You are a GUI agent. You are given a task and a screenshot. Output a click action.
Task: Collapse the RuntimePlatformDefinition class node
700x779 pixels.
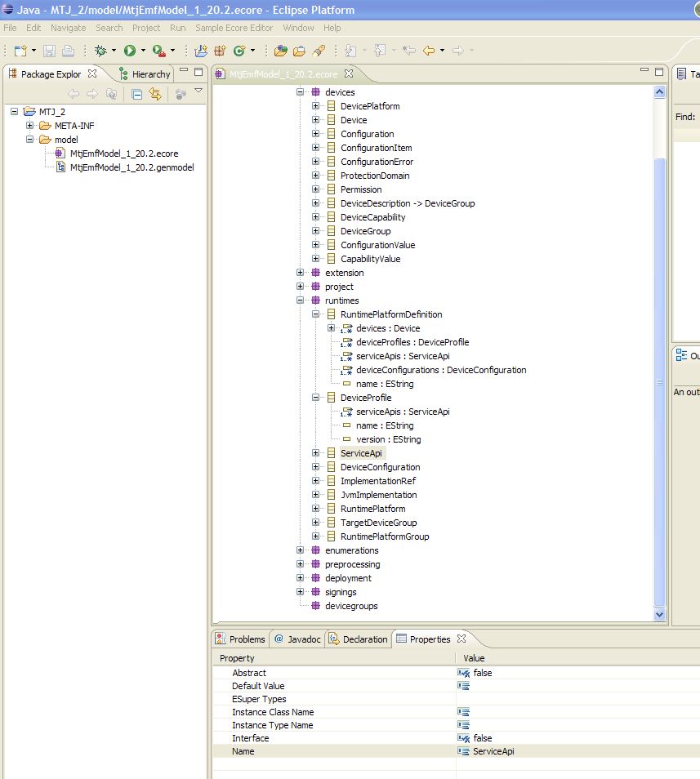tap(315, 314)
